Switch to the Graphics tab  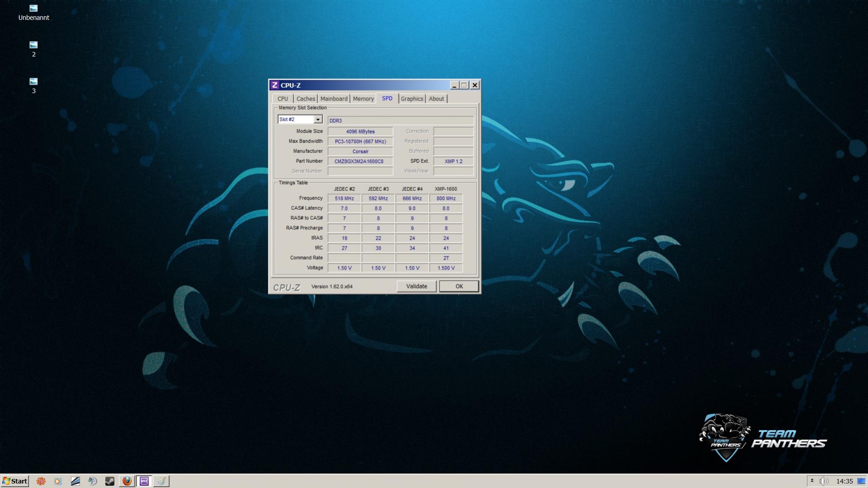[412, 99]
